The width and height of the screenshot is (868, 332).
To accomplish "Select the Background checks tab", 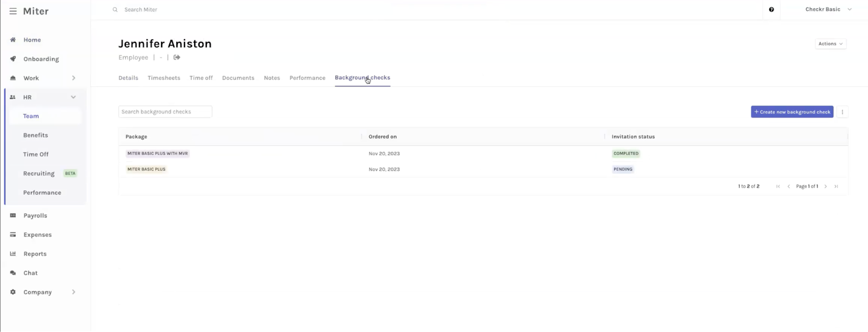I will coord(362,78).
